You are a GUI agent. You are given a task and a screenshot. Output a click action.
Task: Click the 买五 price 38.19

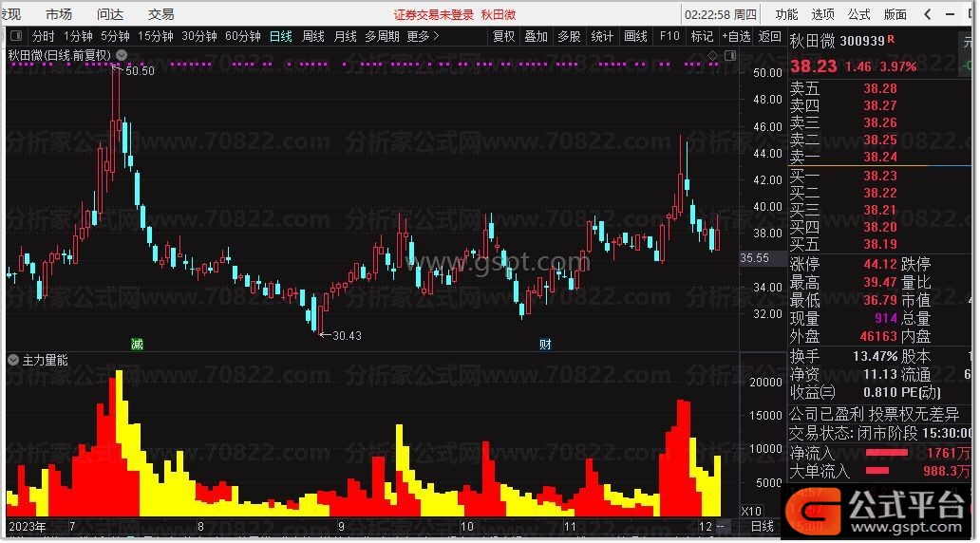(x=880, y=244)
